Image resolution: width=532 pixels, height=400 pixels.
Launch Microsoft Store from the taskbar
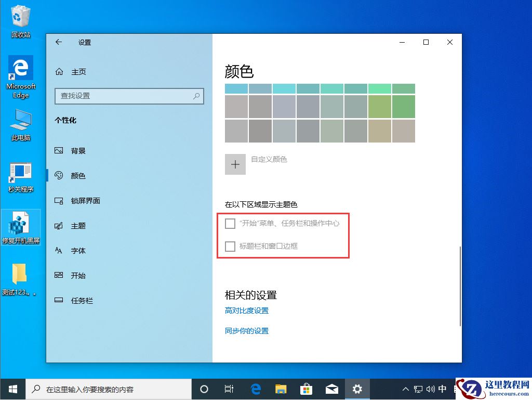306,389
